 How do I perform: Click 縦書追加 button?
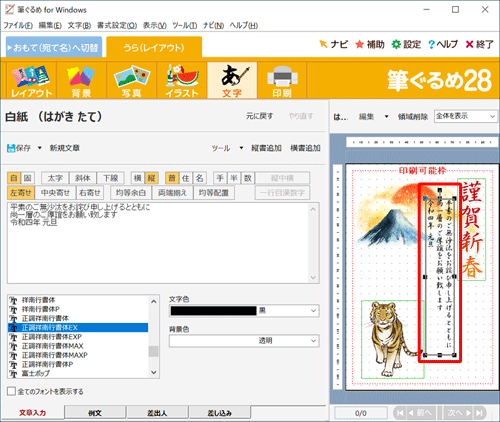point(266,148)
